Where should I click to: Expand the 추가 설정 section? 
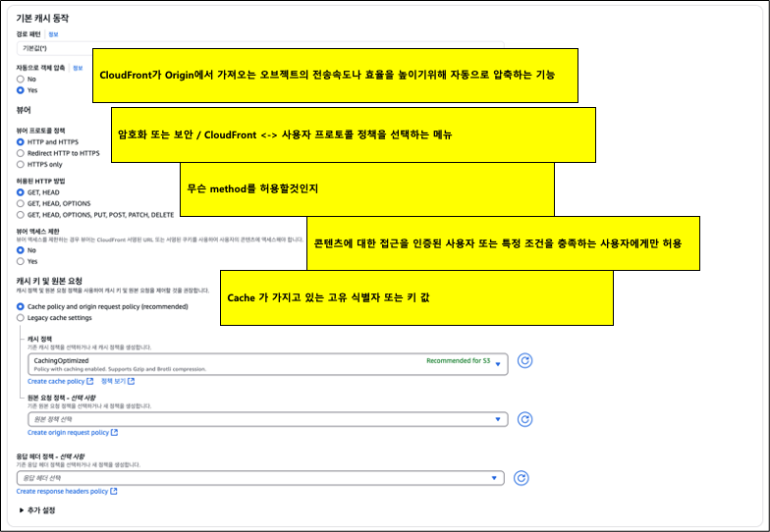pyautogui.click(x=37, y=510)
